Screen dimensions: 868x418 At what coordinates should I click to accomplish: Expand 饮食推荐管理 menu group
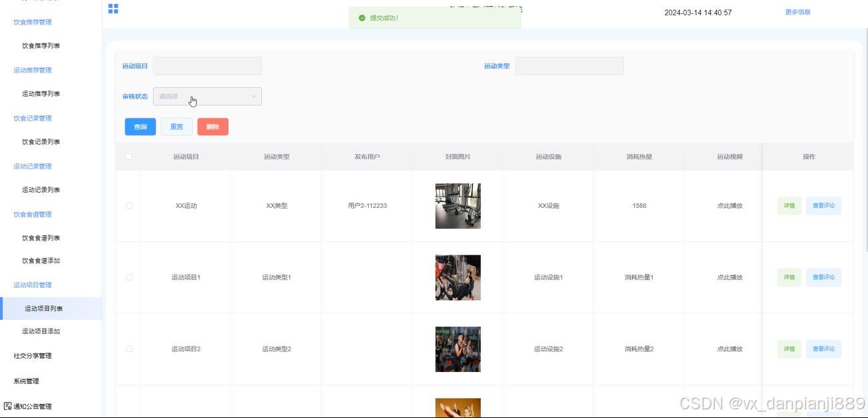tap(33, 22)
